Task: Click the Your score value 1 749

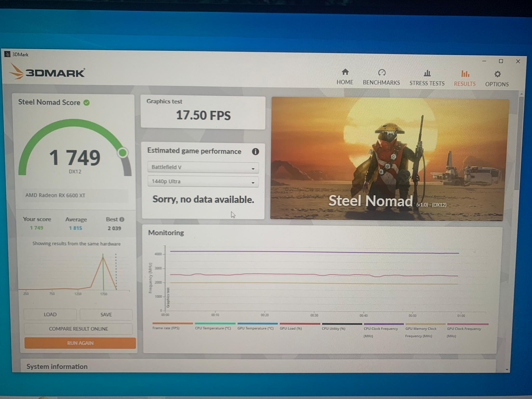Action: [x=37, y=228]
